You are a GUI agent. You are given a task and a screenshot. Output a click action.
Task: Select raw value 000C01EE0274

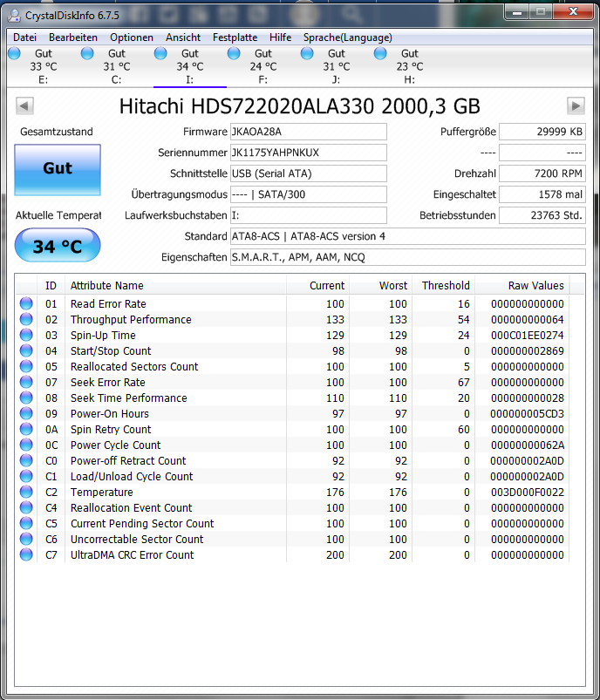click(x=527, y=336)
